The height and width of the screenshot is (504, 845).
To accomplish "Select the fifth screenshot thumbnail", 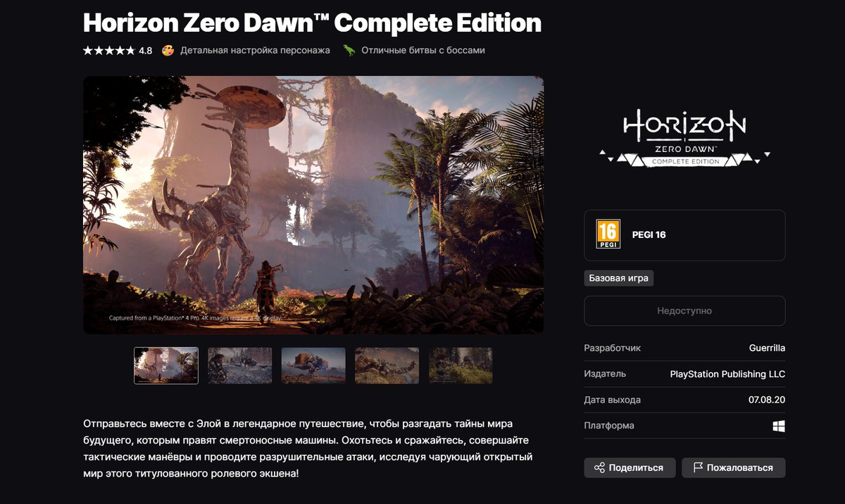I will (x=461, y=365).
